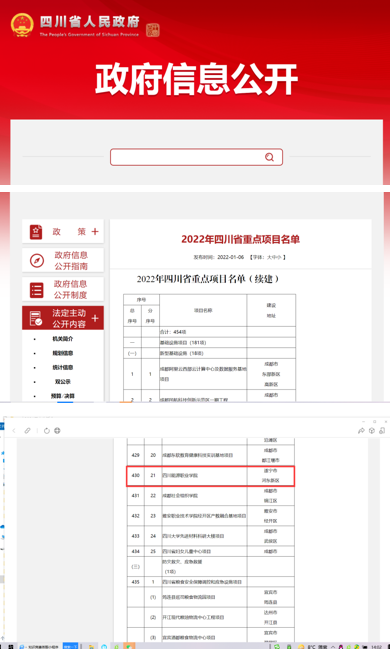Show hidden tray icons with the chevron
The height and width of the screenshot is (649, 390).
coord(333,647)
